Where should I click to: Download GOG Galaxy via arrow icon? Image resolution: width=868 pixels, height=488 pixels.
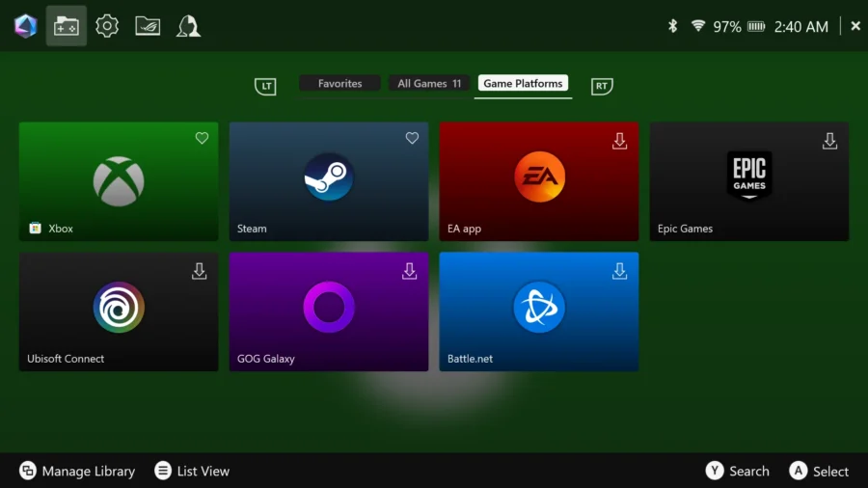[x=410, y=271]
